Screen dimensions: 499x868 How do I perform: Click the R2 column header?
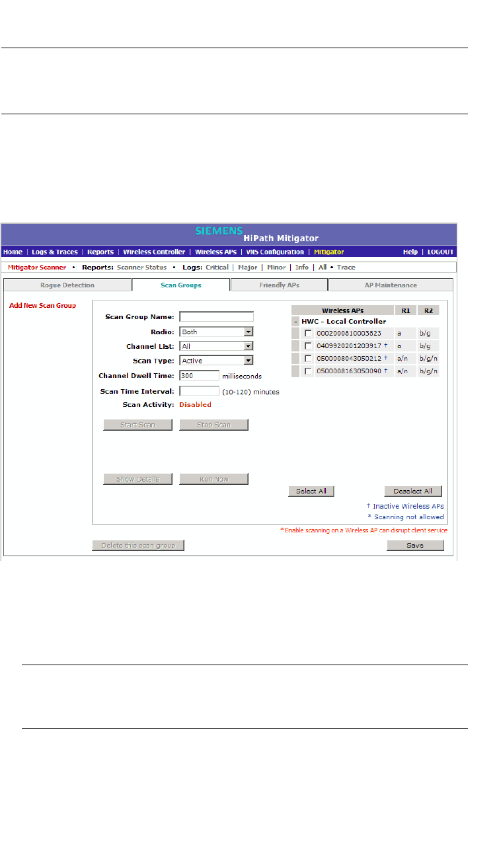(428, 310)
